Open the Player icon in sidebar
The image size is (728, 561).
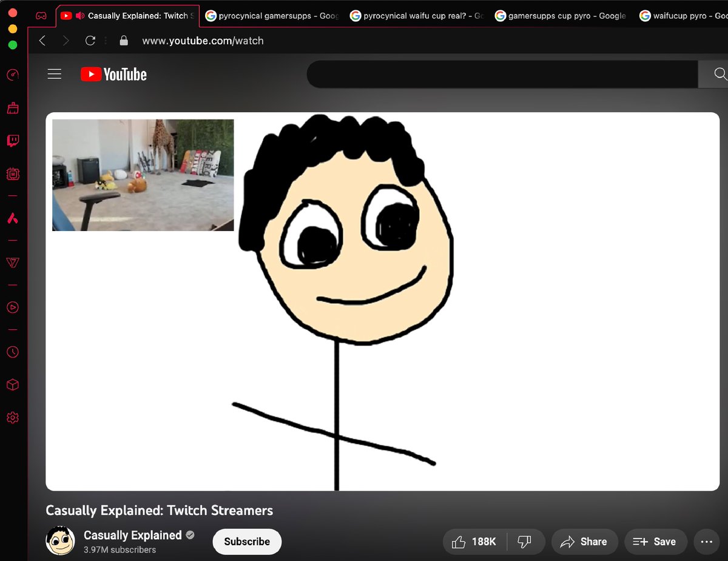[x=13, y=307]
